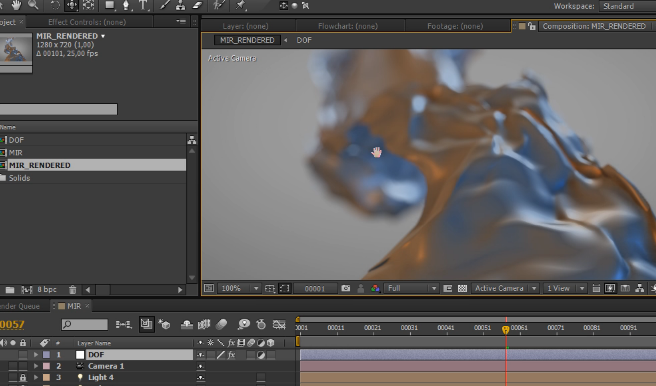Image resolution: width=656 pixels, height=386 pixels.
Task: Open Project flowchart view icon
Action: click(192, 140)
